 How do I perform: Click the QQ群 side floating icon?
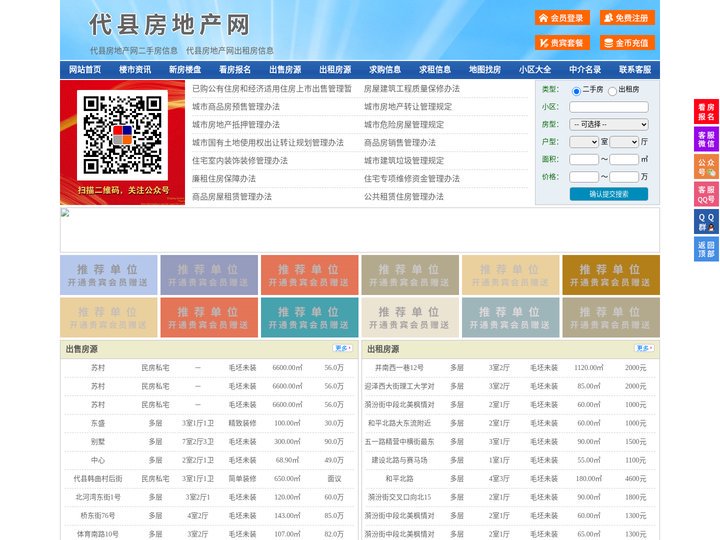point(706,222)
